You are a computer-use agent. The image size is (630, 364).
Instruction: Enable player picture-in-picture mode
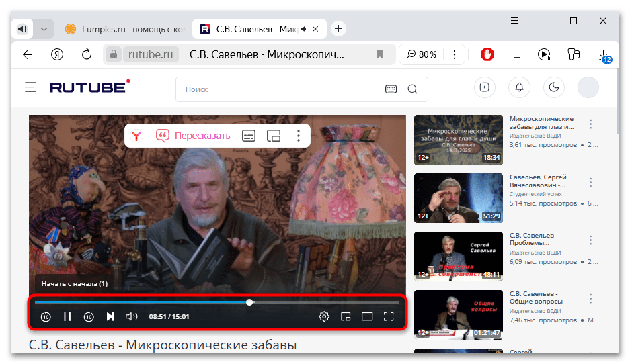point(346,316)
